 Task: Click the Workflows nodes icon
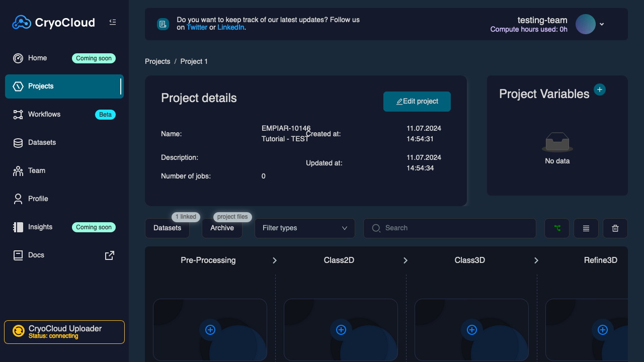pos(18,115)
